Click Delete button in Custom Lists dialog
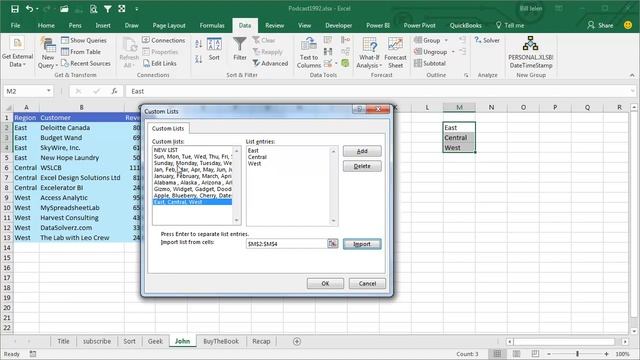The image size is (640, 360). pyautogui.click(x=362, y=166)
